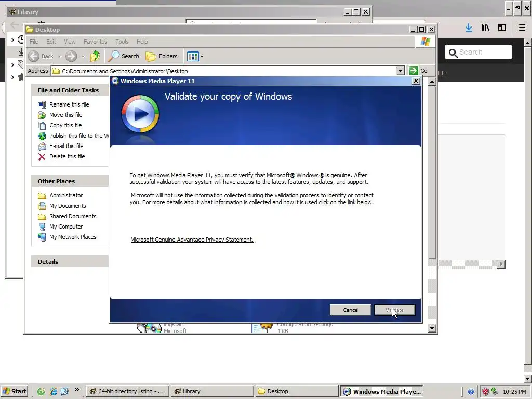
Task: Expand the quick launch overflow chevron
Action: (x=77, y=390)
